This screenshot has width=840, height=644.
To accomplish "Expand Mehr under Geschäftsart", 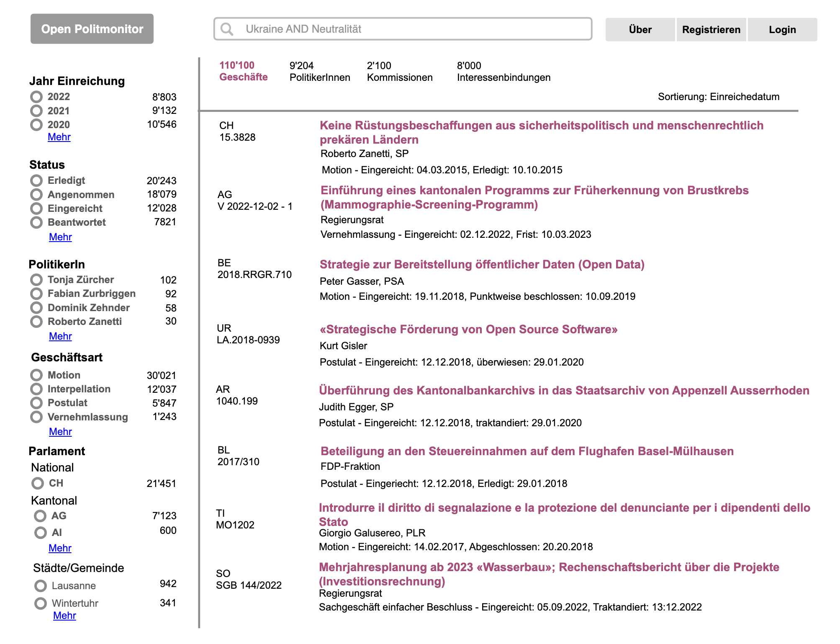I will coord(60,432).
